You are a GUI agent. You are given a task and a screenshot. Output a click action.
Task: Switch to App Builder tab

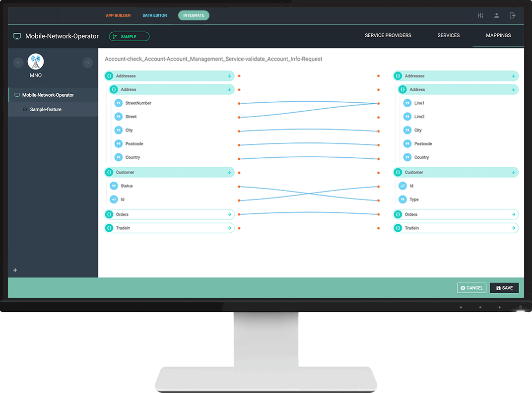click(x=118, y=15)
